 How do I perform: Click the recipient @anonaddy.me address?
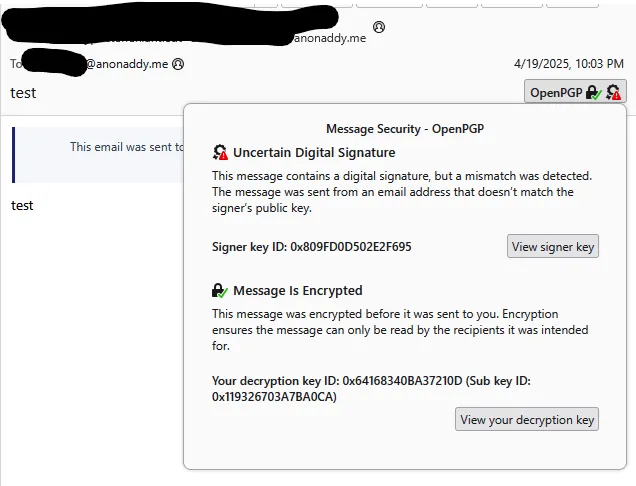point(127,64)
